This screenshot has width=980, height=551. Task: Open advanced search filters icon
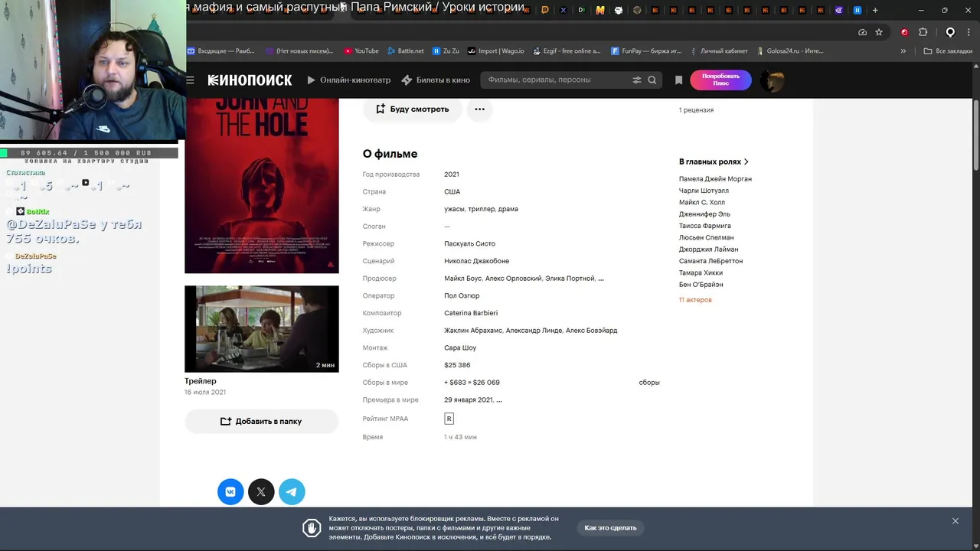[637, 80]
